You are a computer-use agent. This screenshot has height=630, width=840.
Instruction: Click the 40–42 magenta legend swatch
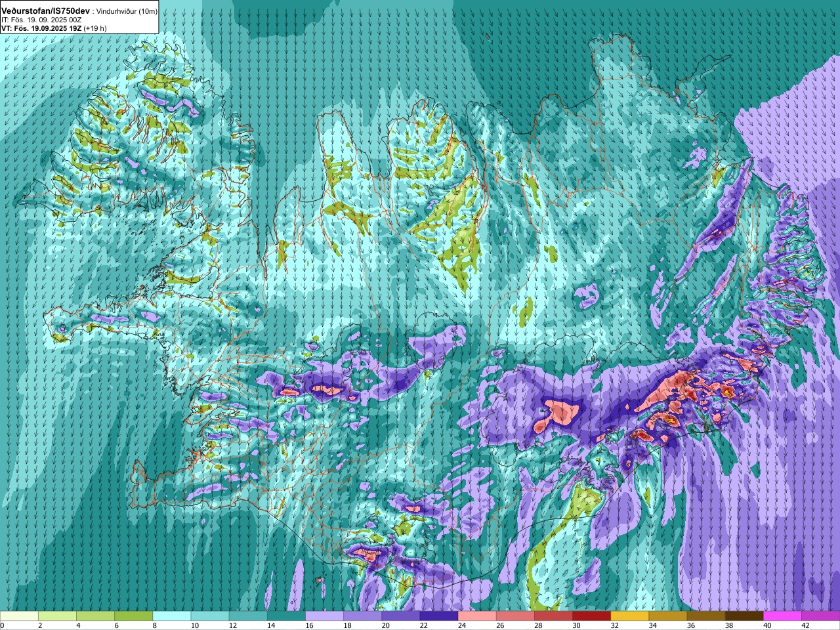pos(782,616)
